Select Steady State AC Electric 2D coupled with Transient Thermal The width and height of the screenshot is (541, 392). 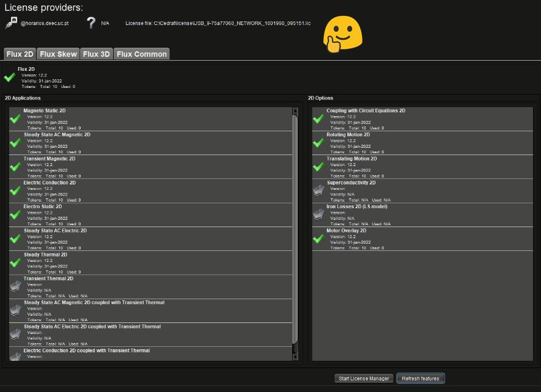click(92, 327)
